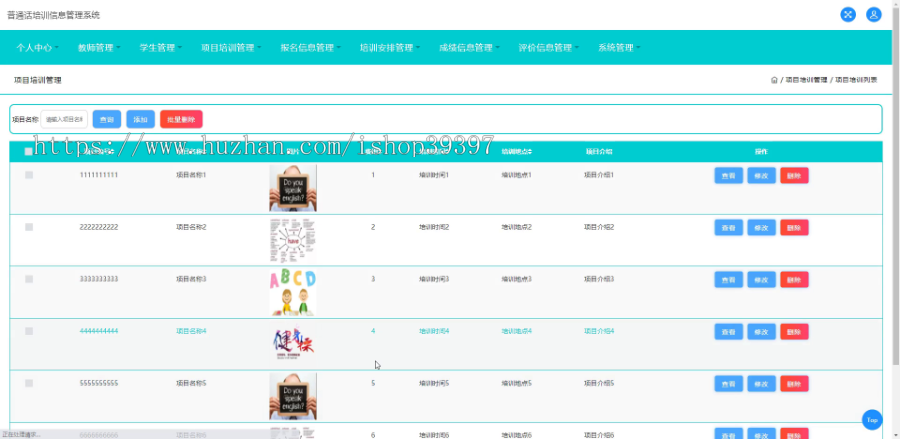Click the 添加 add button
The height and width of the screenshot is (439, 900).
141,119
